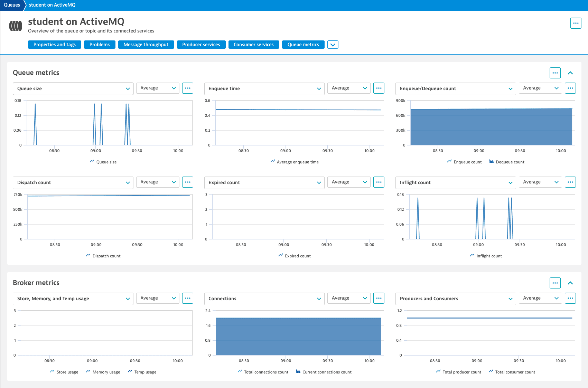Expand the Enqueue/Dequeue count metric dropdown

(456, 89)
